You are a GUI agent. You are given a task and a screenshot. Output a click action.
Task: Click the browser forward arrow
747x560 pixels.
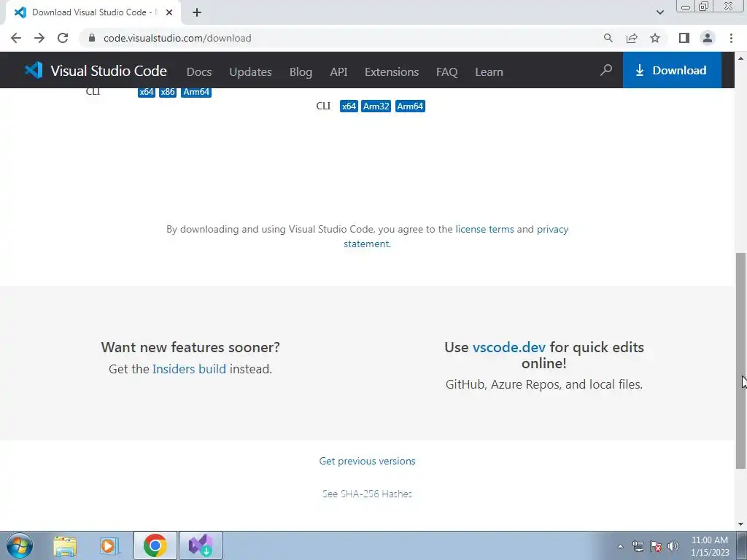pos(39,38)
